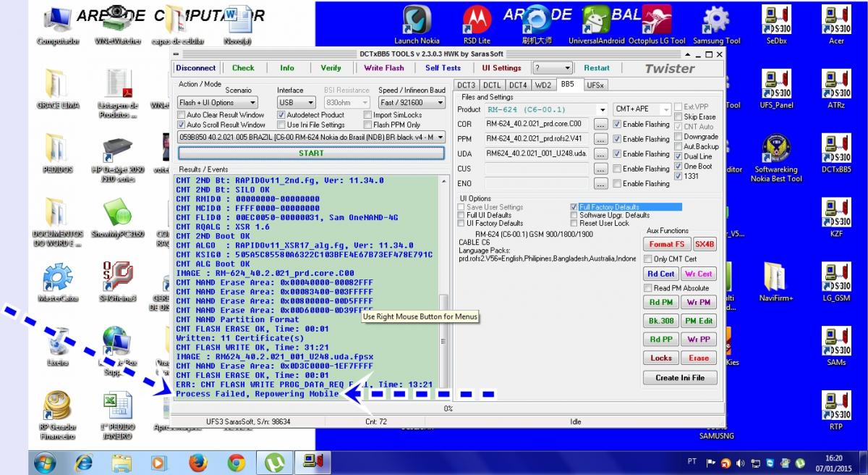868x475 pixels.
Task: Open the DCTxBB5 desktop shortcut
Action: click(x=836, y=152)
